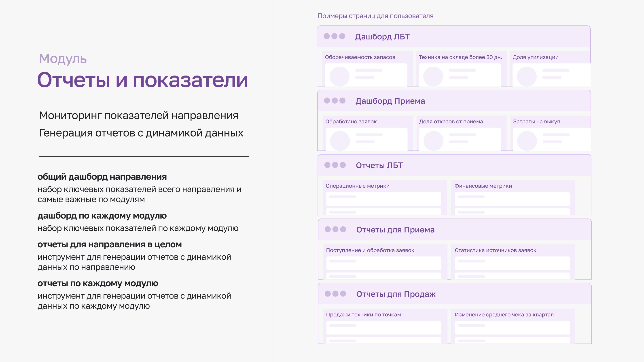Click Изменение среднего чека за квартал label
Screen dimensions: 644x362
(504, 315)
